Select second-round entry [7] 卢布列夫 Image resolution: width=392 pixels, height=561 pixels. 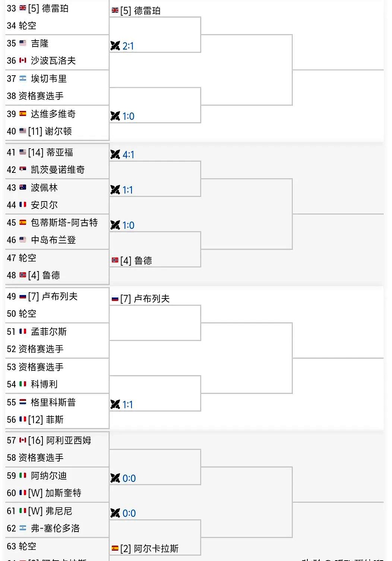pyautogui.click(x=145, y=298)
